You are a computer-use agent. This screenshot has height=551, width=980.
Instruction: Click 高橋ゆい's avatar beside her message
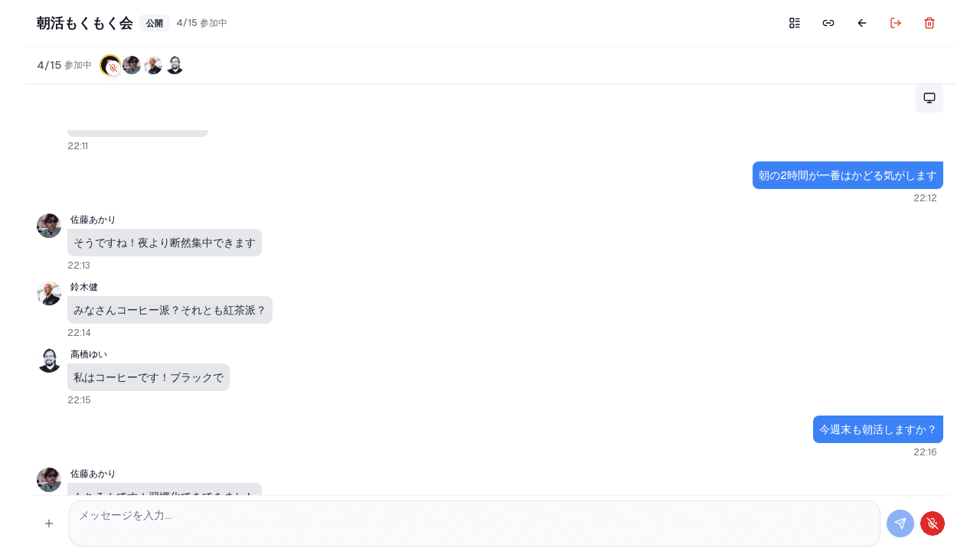pyautogui.click(x=49, y=360)
